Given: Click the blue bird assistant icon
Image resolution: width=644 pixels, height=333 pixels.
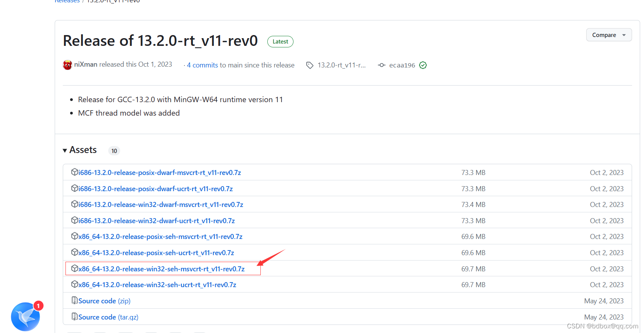Looking at the screenshot, I should pos(25,317).
